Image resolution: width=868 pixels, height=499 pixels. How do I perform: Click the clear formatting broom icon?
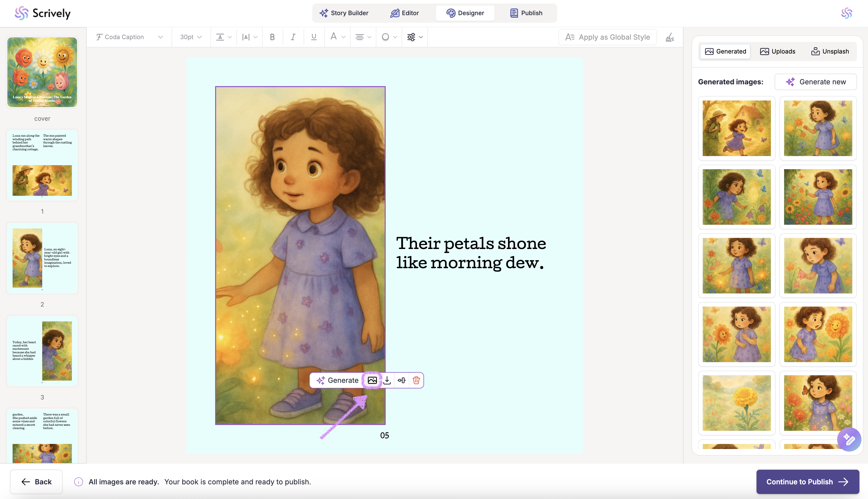pos(670,37)
